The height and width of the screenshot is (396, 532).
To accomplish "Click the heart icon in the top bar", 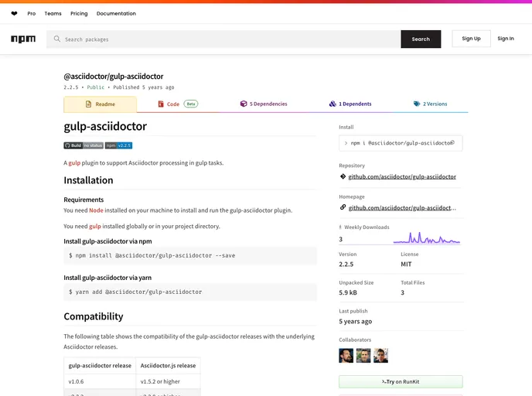I will pyautogui.click(x=14, y=14).
